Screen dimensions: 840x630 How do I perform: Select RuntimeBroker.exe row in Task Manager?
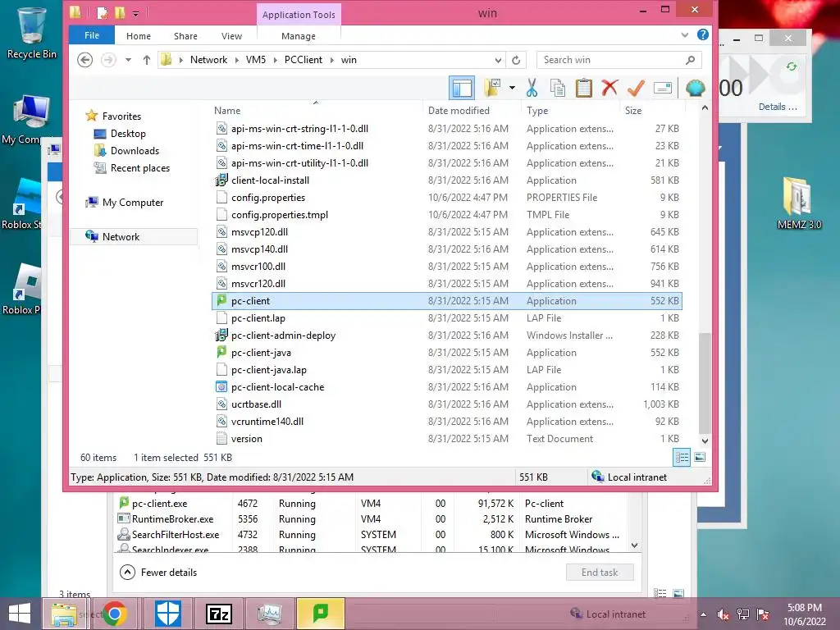click(x=370, y=519)
